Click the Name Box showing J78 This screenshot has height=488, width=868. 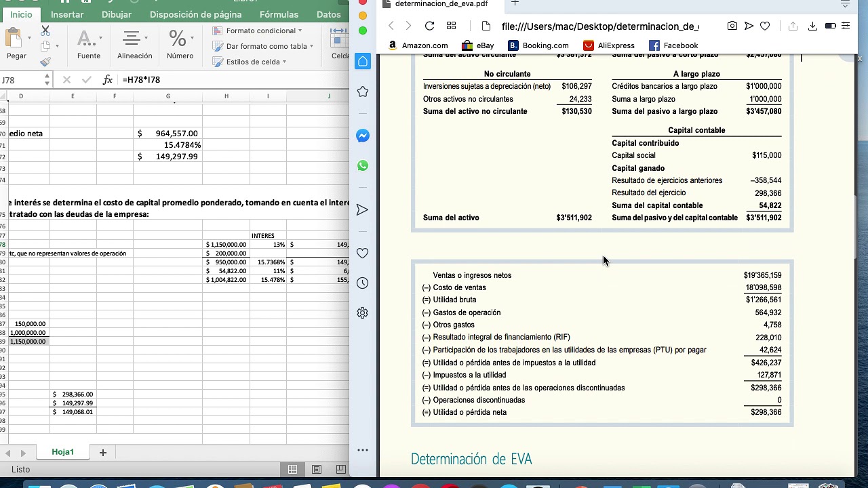[21, 80]
